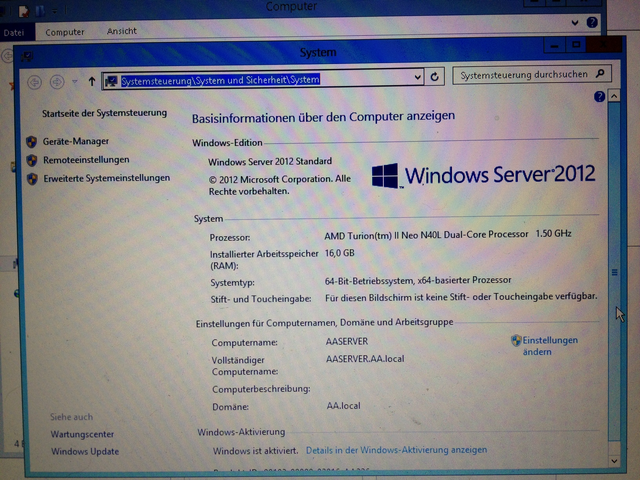Open Windows Update link
The image size is (640, 480).
click(85, 451)
